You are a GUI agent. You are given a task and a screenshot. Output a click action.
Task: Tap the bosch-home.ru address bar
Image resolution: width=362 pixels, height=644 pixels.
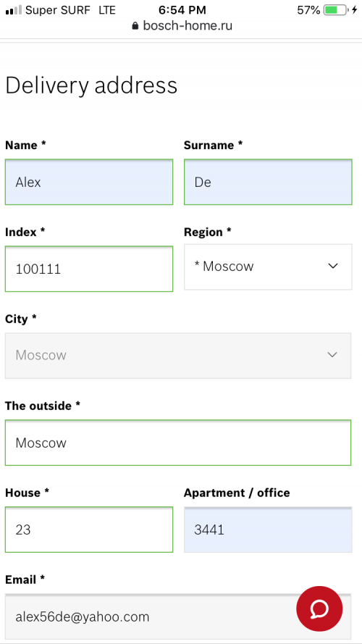pos(182,26)
